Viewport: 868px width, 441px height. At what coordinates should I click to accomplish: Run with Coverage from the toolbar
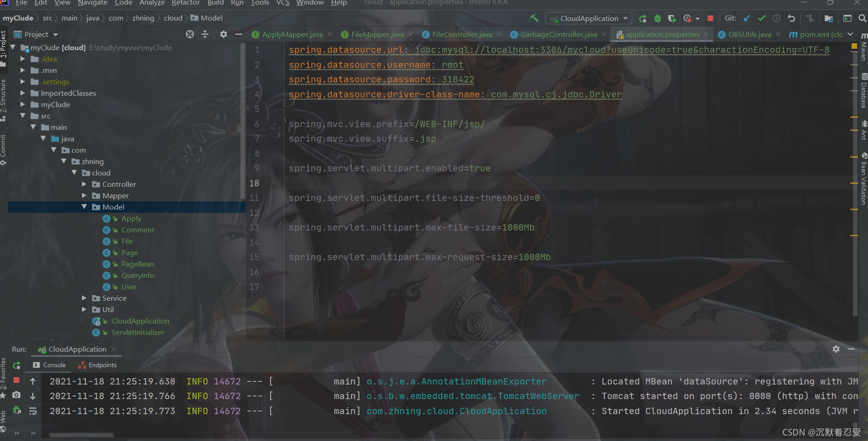[x=672, y=18]
